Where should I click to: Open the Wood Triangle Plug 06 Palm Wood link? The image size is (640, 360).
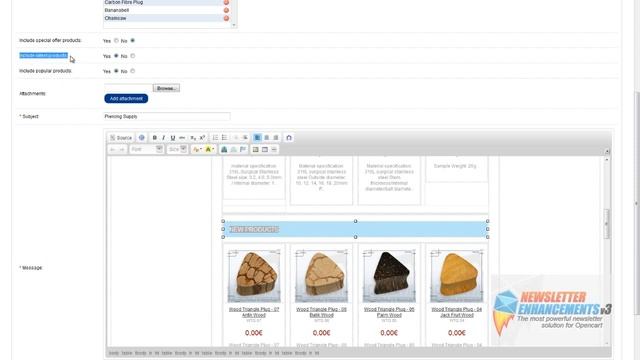point(389,312)
